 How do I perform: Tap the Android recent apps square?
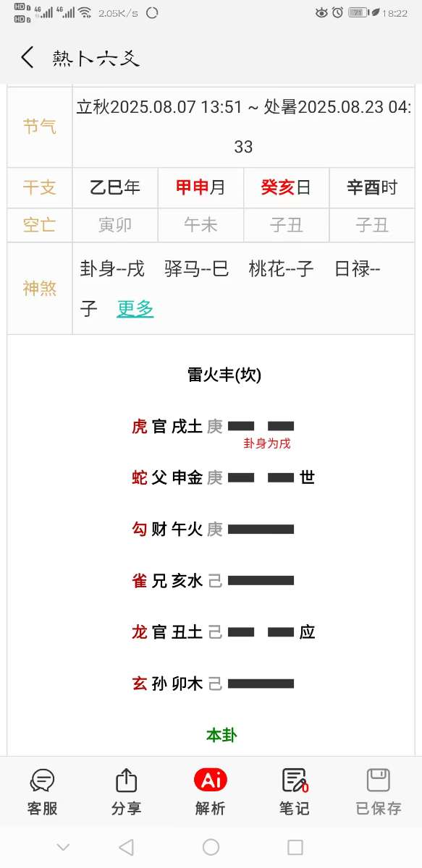[295, 846]
